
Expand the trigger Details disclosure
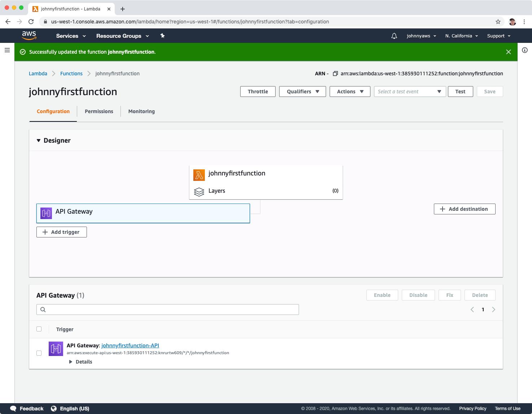[81, 362]
